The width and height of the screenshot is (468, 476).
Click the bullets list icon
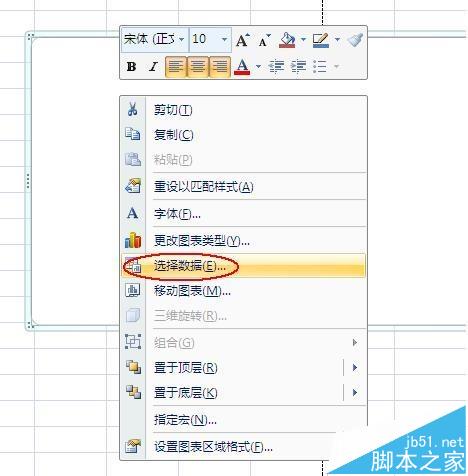pyautogui.click(x=320, y=67)
